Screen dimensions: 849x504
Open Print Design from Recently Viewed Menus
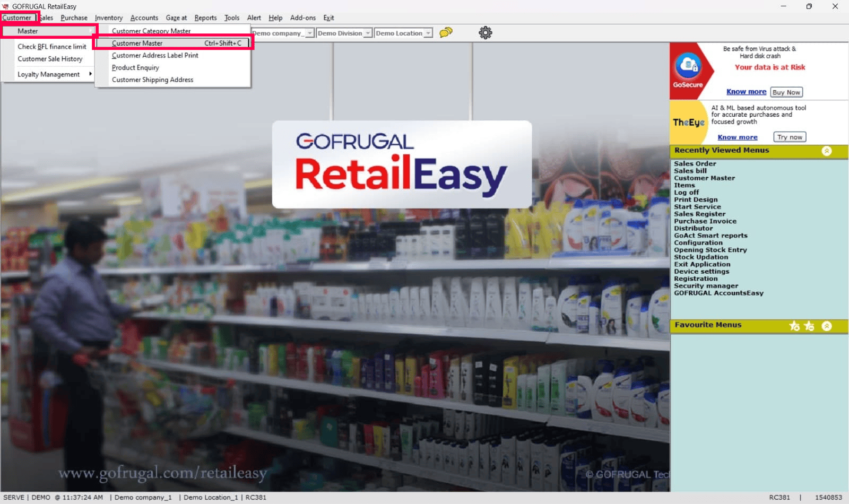696,199
